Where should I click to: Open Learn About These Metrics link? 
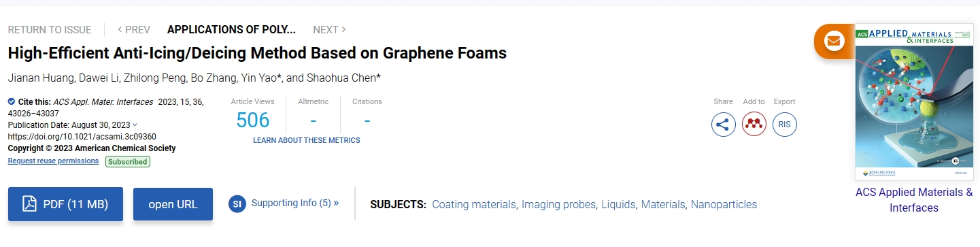(307, 140)
